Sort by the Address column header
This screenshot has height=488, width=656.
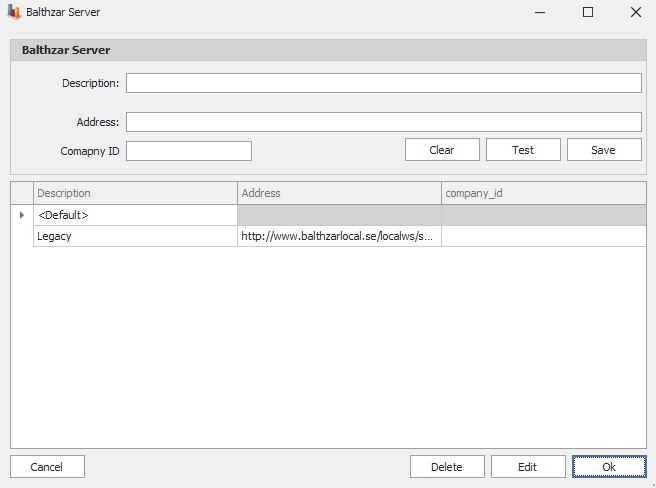[x=339, y=193]
